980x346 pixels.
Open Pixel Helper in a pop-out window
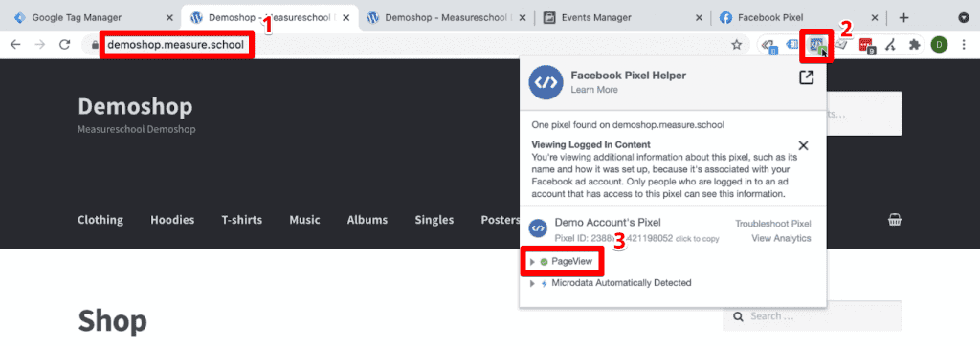pos(807,77)
